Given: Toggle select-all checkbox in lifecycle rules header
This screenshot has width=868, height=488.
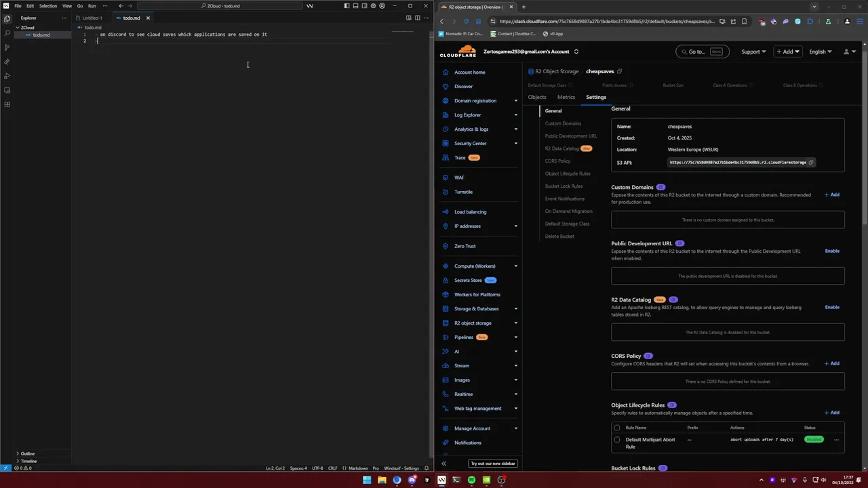Looking at the screenshot, I should (x=617, y=428).
